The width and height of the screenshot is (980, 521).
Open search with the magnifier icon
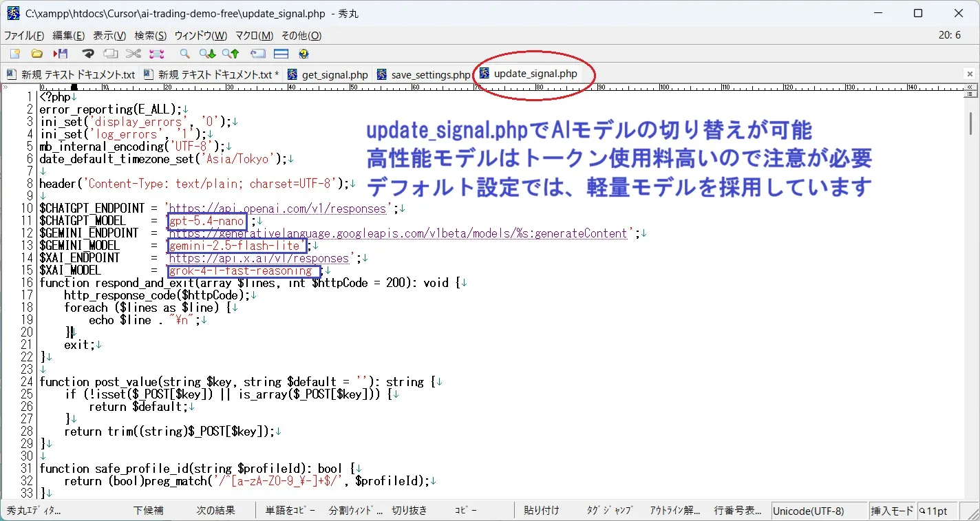click(184, 54)
